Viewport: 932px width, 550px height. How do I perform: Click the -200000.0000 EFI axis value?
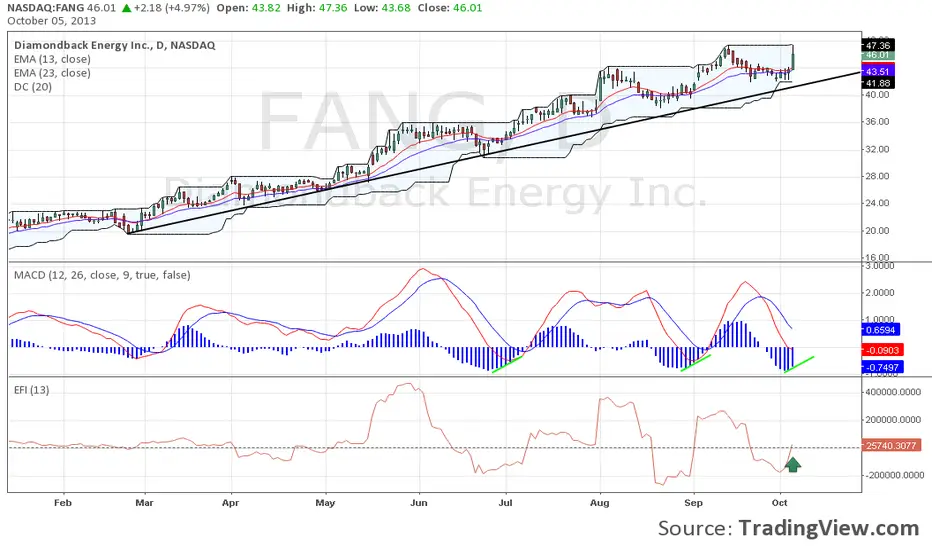[x=893, y=475]
